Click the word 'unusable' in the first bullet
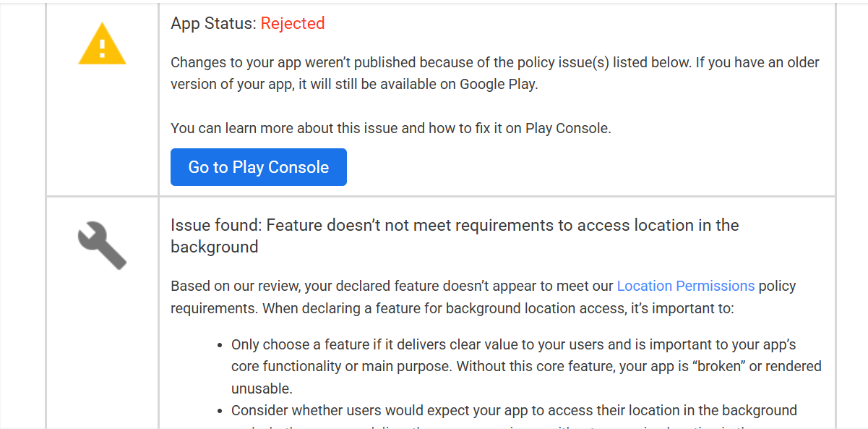This screenshot has height=429, width=868. click(259, 388)
